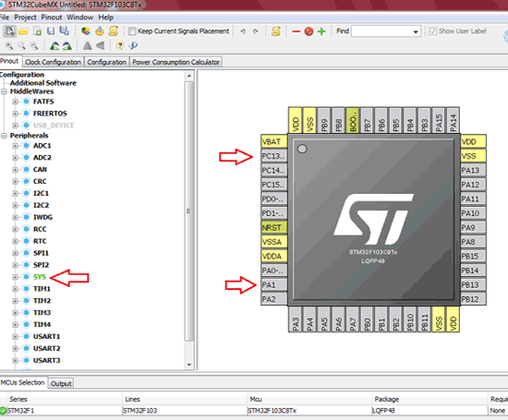The image size is (508, 420).
Task: Expand the ADC1 peripheral node
Action: point(15,146)
